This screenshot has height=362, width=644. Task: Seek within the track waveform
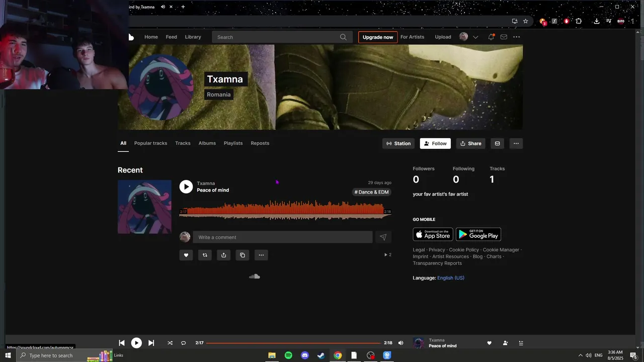(285, 211)
